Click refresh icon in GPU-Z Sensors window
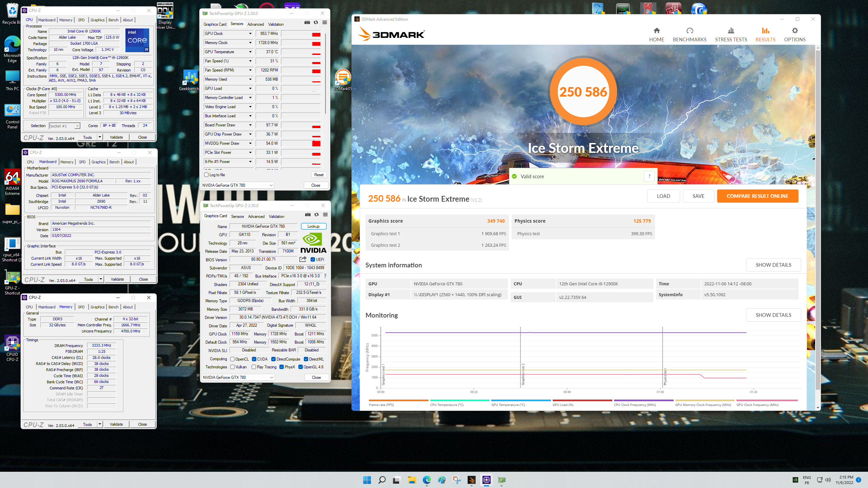This screenshot has width=868, height=488. coord(316,23)
